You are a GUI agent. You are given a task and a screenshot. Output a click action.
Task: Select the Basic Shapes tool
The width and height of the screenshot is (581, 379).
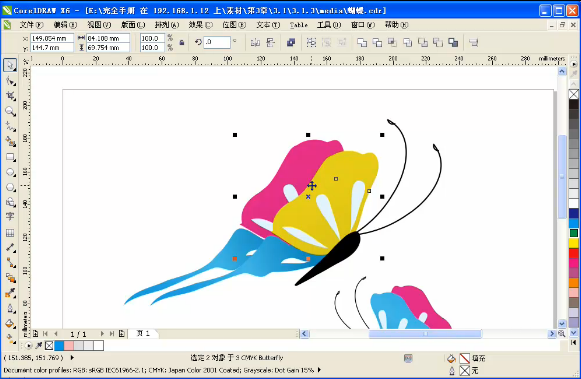10,202
